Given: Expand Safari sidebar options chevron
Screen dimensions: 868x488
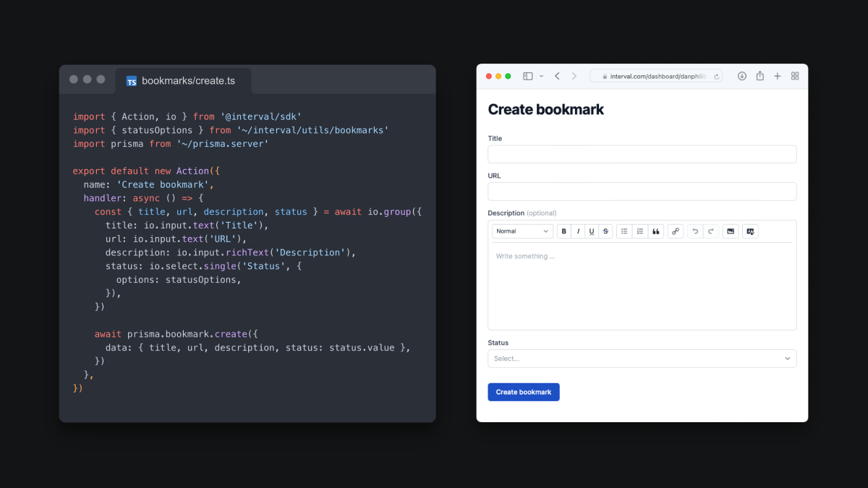Looking at the screenshot, I should pyautogui.click(x=541, y=76).
